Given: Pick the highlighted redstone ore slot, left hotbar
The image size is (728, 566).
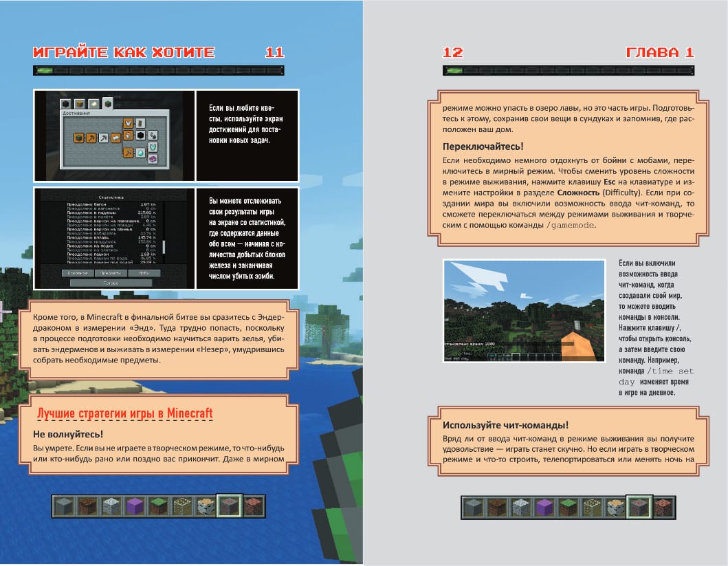Looking at the screenshot, I should (229, 507).
